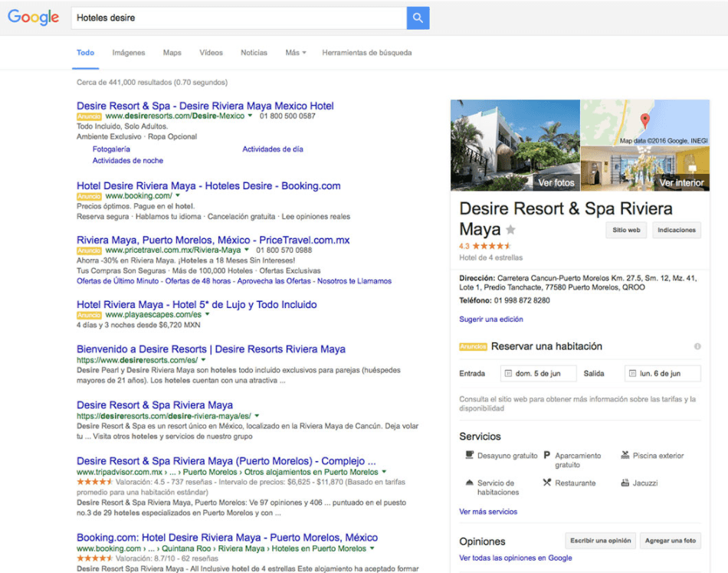Click the info icon beside Reservar una habitación
The width and height of the screenshot is (728, 573).
(x=697, y=346)
